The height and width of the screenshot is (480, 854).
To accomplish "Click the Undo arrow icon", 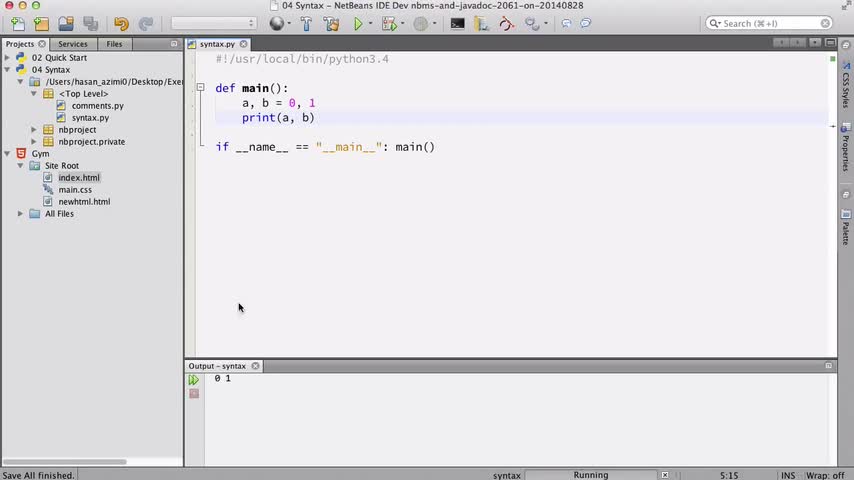I will (121, 23).
